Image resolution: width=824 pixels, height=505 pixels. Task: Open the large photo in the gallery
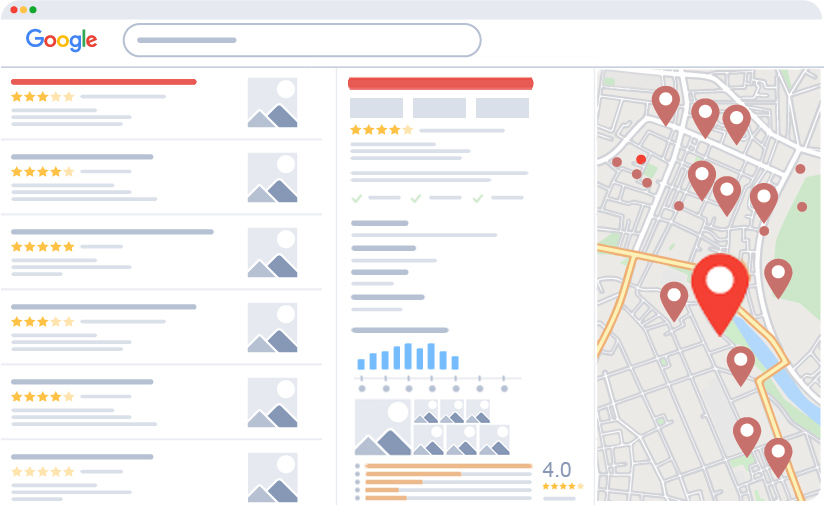pyautogui.click(x=383, y=427)
